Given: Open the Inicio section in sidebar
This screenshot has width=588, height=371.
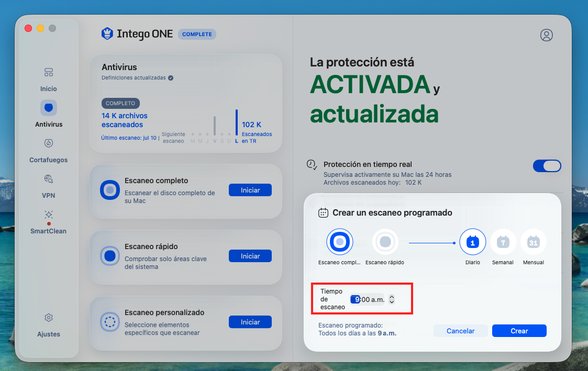Looking at the screenshot, I should pos(48,80).
